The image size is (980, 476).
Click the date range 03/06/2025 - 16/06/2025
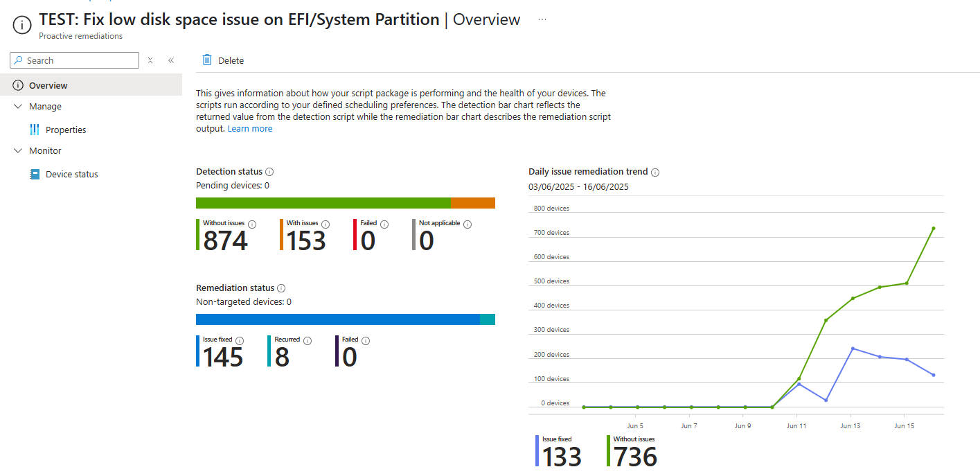point(578,187)
